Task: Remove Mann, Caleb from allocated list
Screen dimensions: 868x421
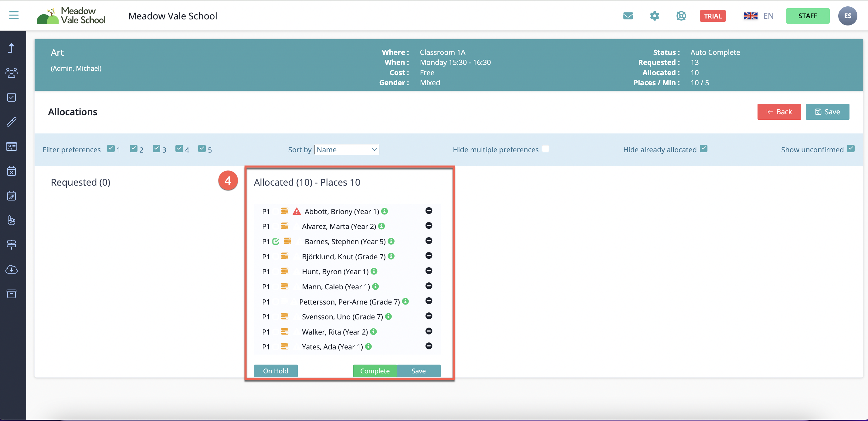Action: [429, 286]
